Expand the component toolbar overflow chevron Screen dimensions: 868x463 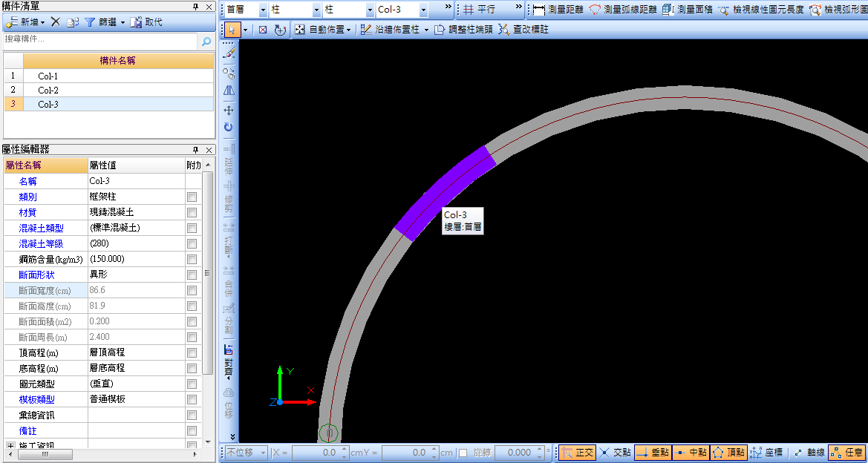pyautogui.click(x=448, y=7)
